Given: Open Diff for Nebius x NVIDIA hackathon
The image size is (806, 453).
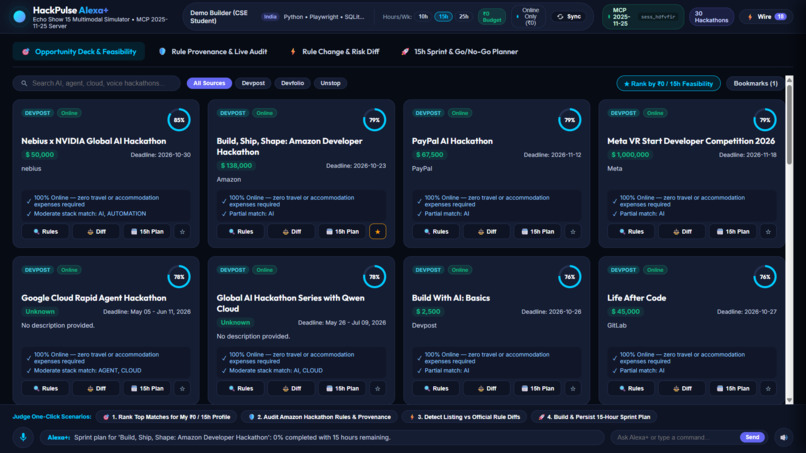Looking at the screenshot, I should (x=96, y=231).
